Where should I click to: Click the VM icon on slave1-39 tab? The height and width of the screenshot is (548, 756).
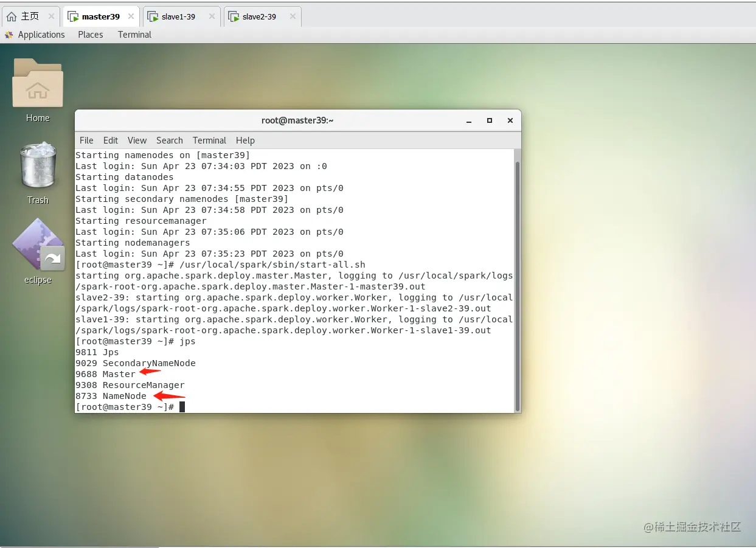(153, 16)
